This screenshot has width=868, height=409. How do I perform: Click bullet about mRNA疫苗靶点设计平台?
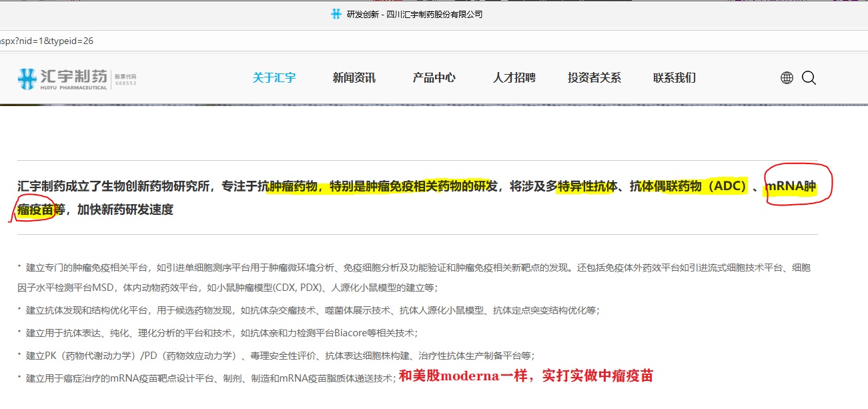(207, 378)
